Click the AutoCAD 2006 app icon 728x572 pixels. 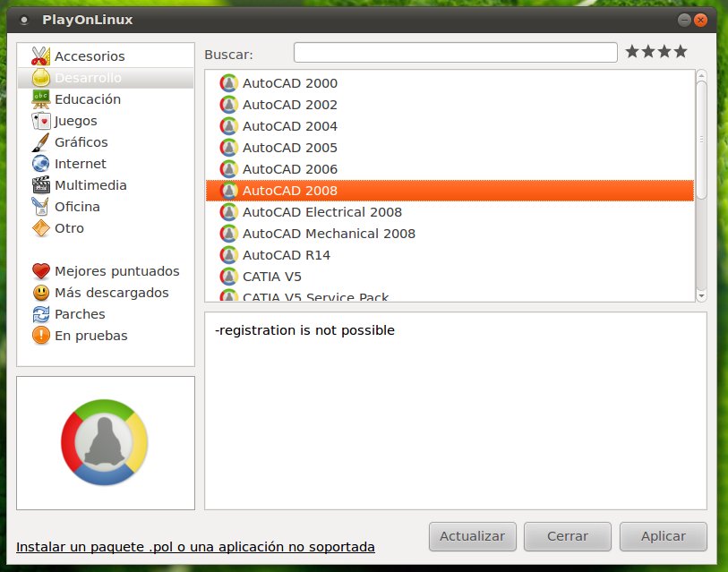click(229, 169)
